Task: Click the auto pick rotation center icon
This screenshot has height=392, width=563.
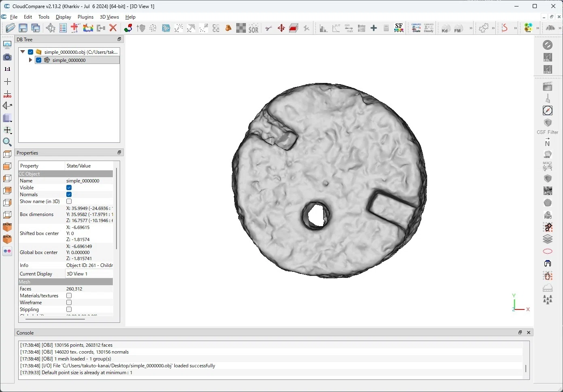Action: pos(7,94)
